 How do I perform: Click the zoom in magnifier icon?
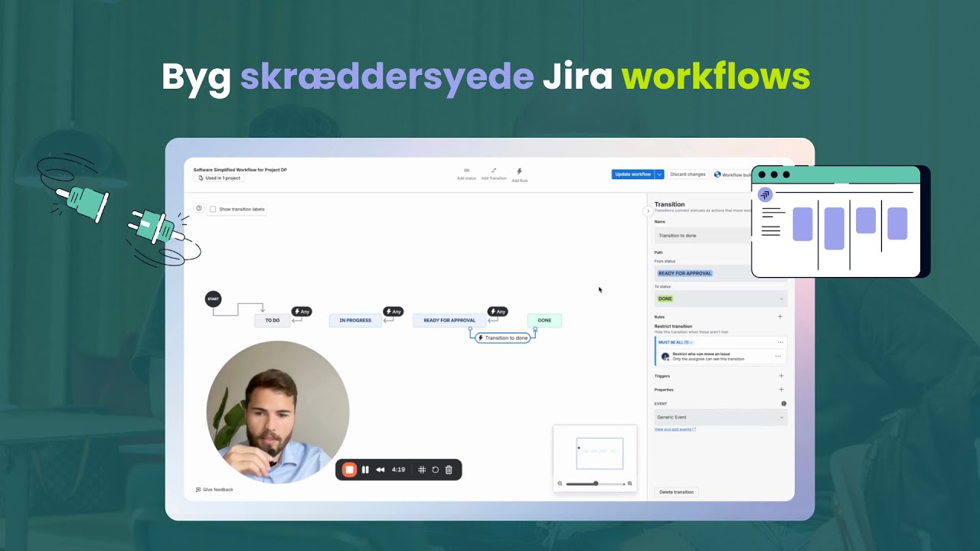click(630, 484)
